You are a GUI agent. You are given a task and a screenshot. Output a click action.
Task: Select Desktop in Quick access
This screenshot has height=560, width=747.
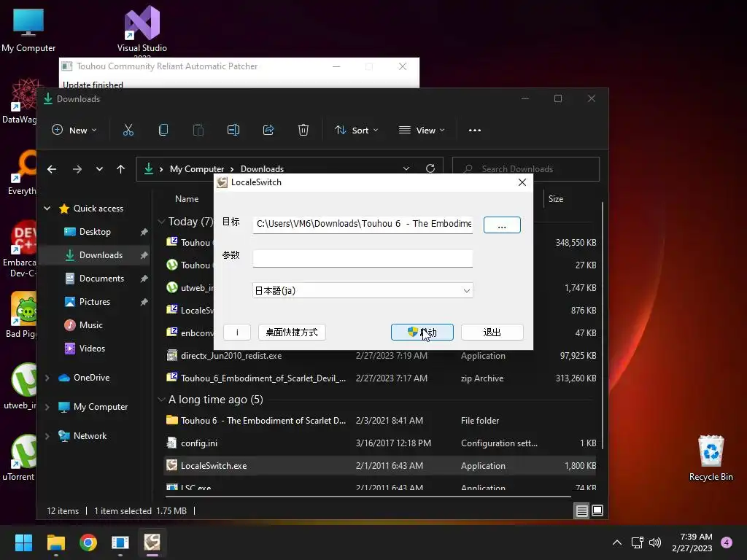(x=95, y=232)
